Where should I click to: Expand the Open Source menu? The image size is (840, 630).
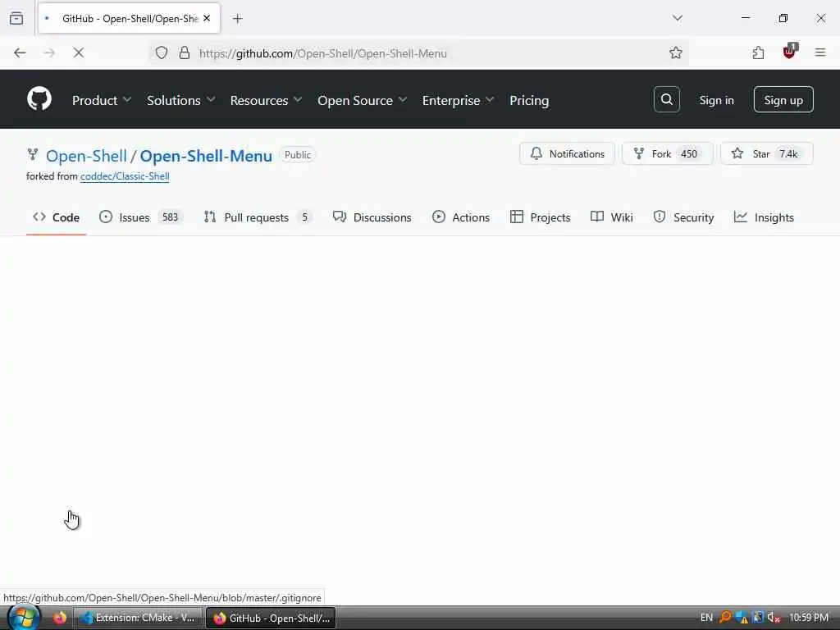click(362, 100)
